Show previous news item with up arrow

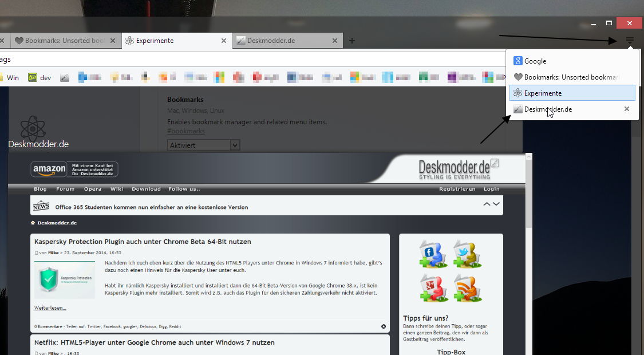(x=487, y=204)
